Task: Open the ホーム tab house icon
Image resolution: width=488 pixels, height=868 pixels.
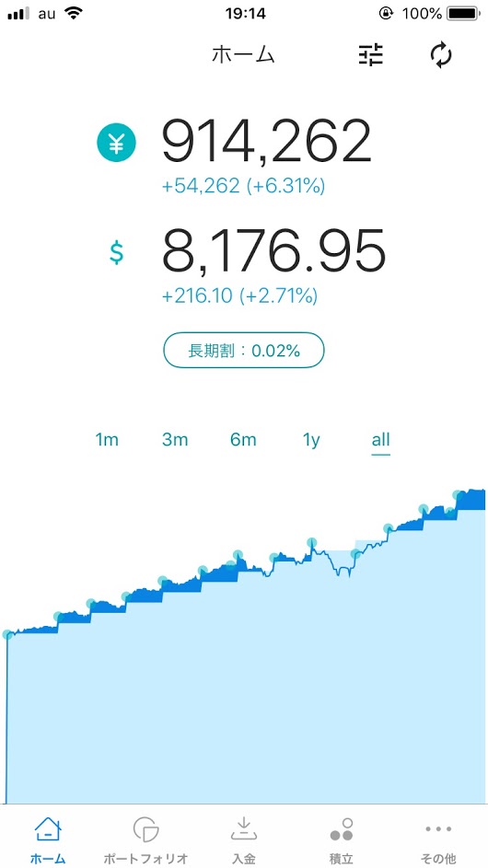Action: click(48, 829)
